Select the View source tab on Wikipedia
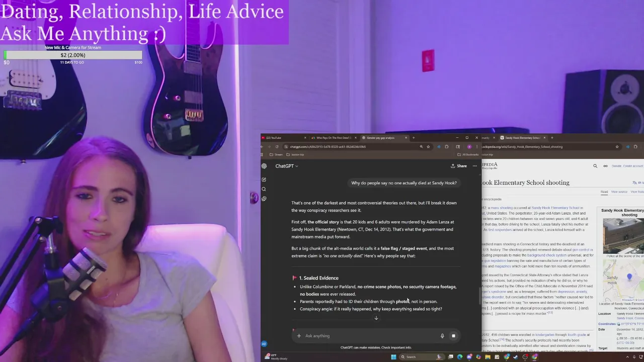The height and width of the screenshot is (362, 644). click(619, 192)
